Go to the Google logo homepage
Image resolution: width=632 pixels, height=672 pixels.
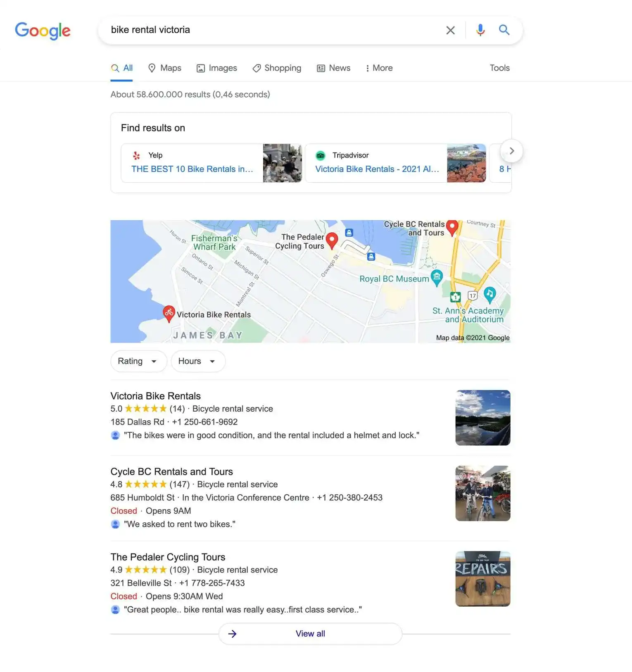point(43,31)
